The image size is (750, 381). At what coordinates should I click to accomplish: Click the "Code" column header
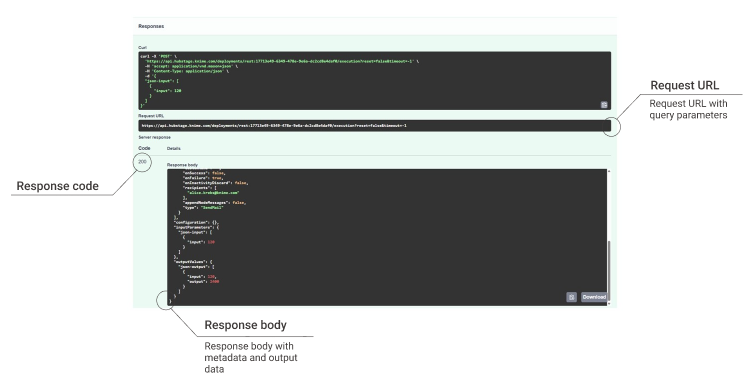(144, 148)
